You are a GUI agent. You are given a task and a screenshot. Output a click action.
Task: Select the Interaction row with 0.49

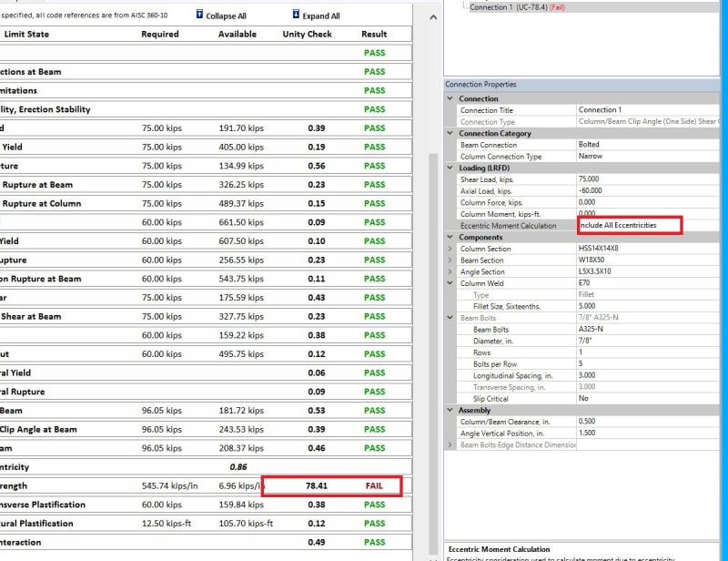point(206,543)
